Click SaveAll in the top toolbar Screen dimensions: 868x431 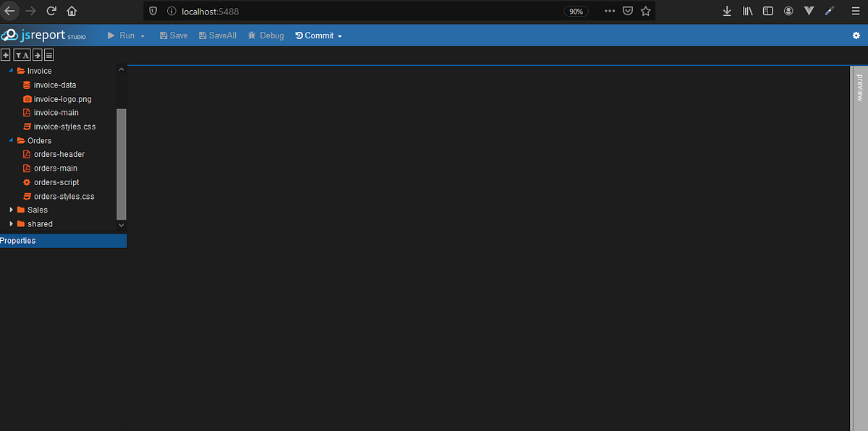[x=217, y=35]
